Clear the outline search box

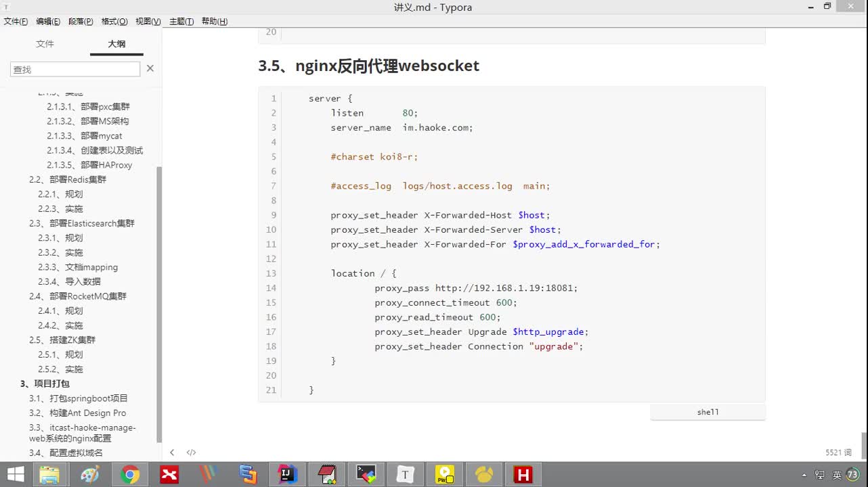coord(150,68)
